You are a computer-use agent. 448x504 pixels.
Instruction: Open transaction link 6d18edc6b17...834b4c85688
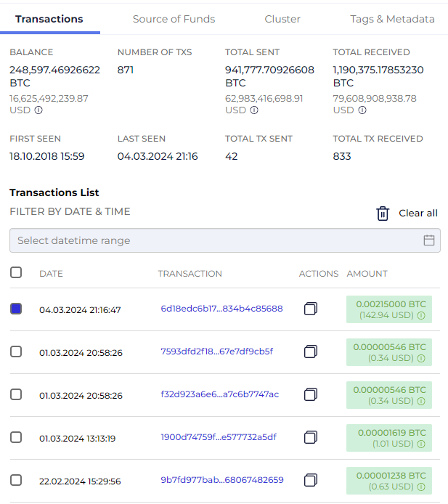tap(221, 309)
